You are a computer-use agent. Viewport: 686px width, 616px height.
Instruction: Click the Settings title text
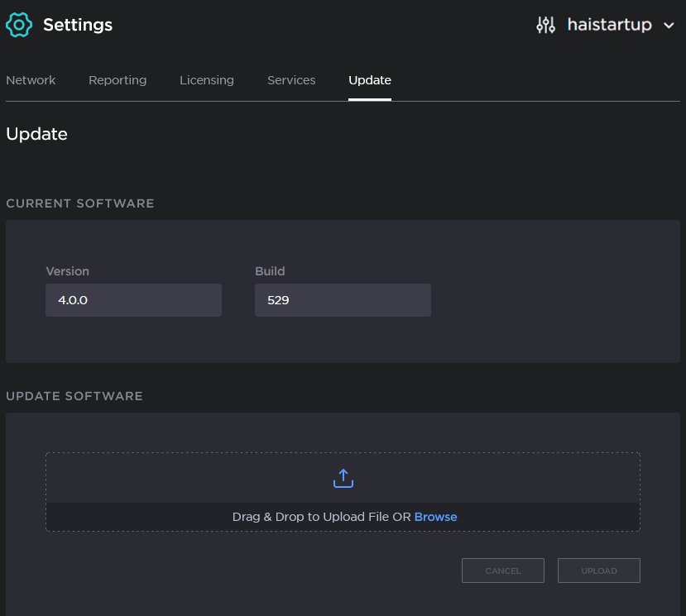point(78,25)
